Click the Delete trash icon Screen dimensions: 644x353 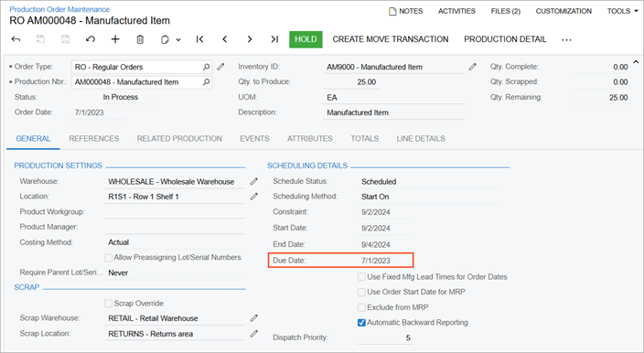(140, 39)
